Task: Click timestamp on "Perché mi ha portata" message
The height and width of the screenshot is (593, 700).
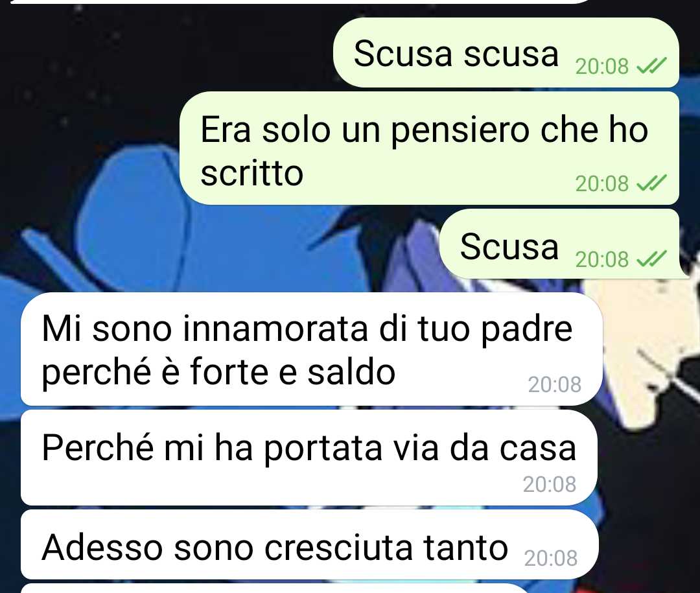Action: (x=550, y=484)
